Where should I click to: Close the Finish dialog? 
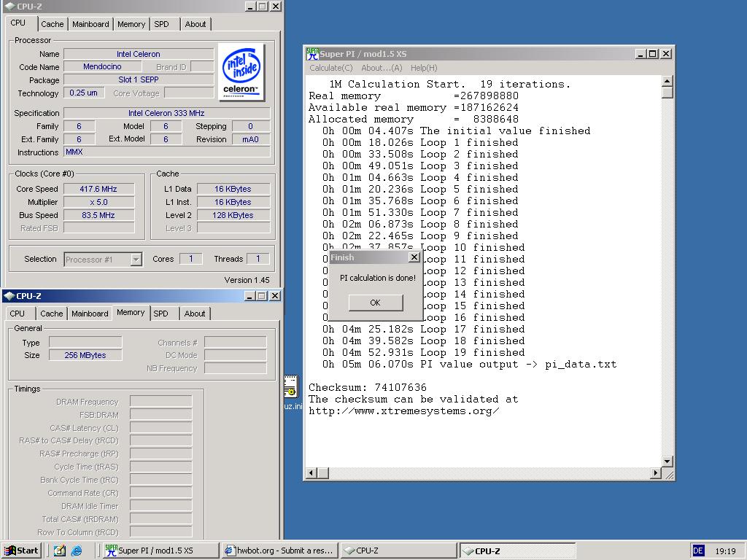click(414, 257)
